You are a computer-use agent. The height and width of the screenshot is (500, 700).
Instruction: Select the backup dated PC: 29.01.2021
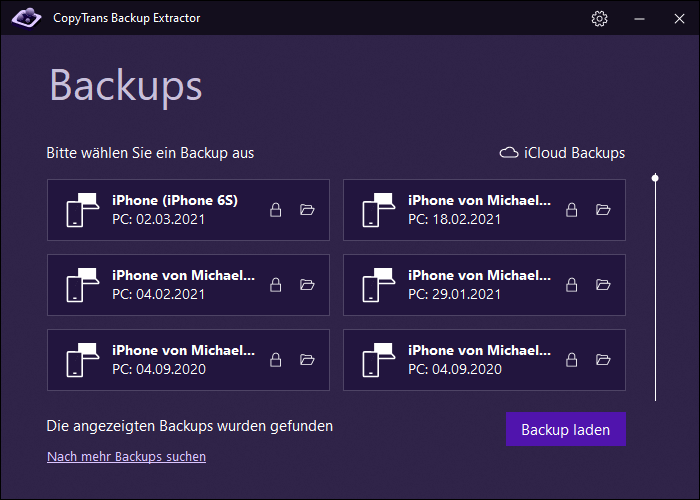(x=484, y=285)
